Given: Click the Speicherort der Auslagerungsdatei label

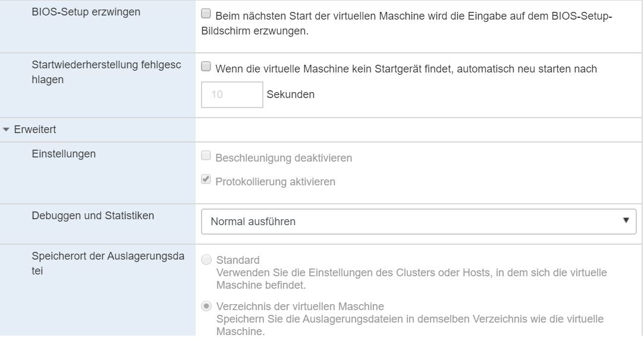Looking at the screenshot, I should pos(108,263).
